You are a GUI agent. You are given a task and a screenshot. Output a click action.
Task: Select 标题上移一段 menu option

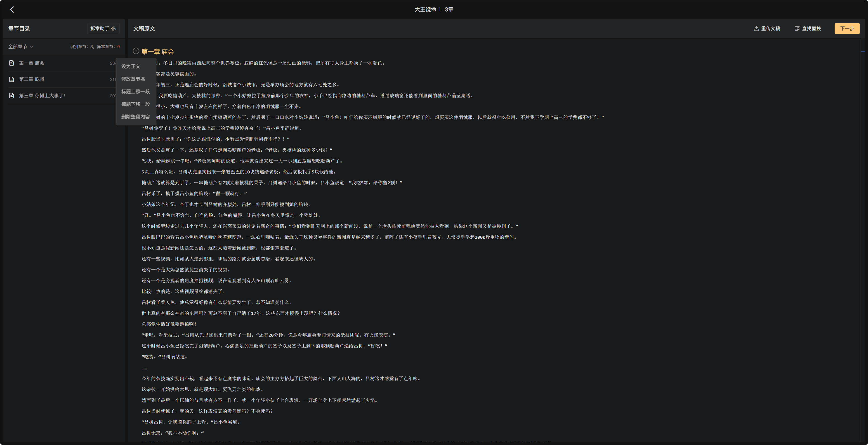[x=136, y=92]
